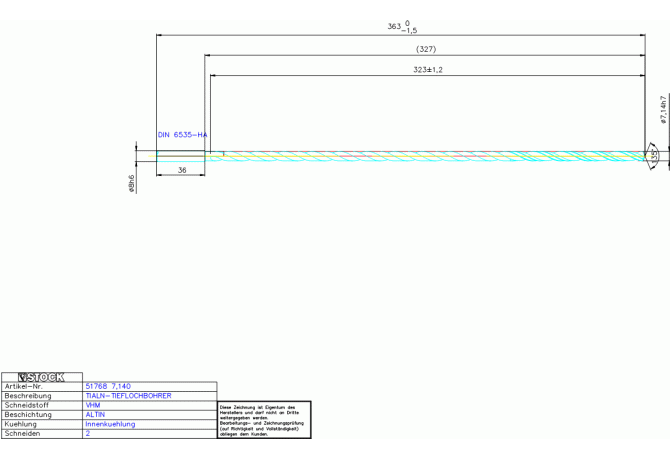Image resolution: width=670 pixels, height=460 pixels.
Task: Click the Schneiden value 2
Action: [88, 434]
